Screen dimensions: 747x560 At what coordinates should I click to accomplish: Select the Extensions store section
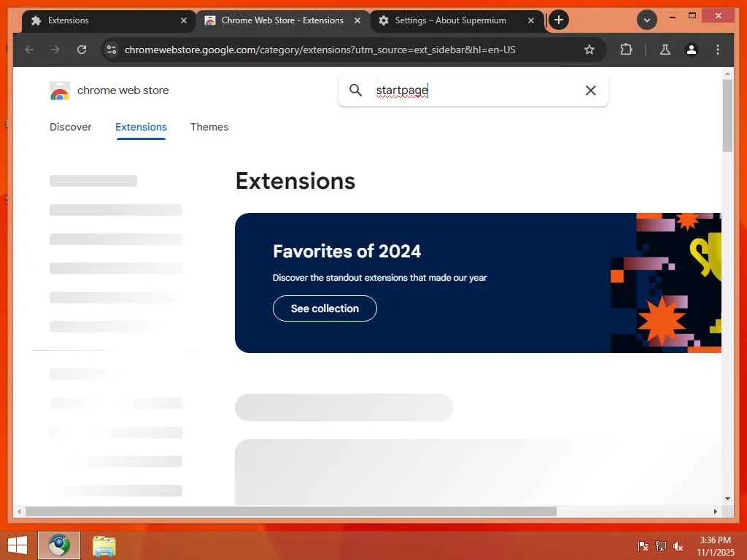point(141,127)
